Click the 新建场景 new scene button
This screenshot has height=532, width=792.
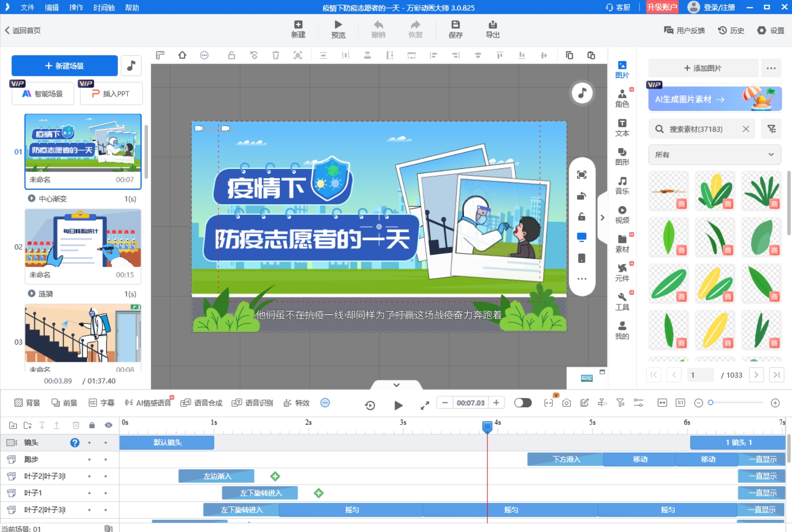click(x=63, y=65)
